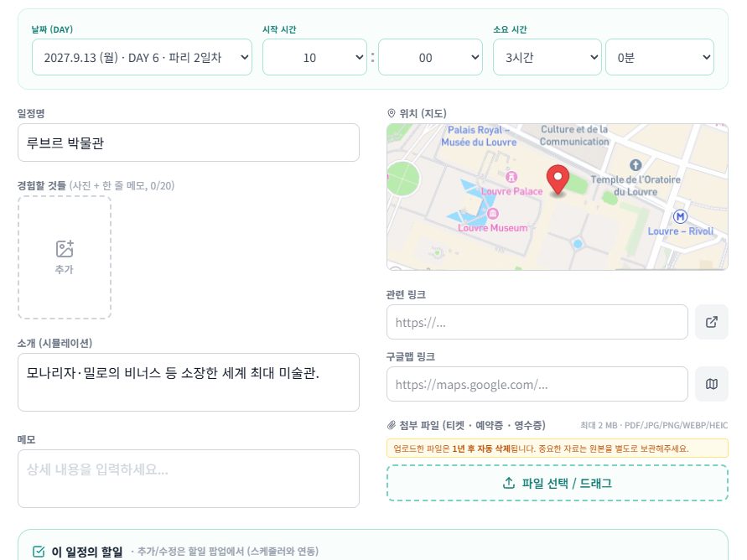747x560 pixels.
Task: Click the Temple de l'Oratoire du Louvre label
Action: point(635,186)
